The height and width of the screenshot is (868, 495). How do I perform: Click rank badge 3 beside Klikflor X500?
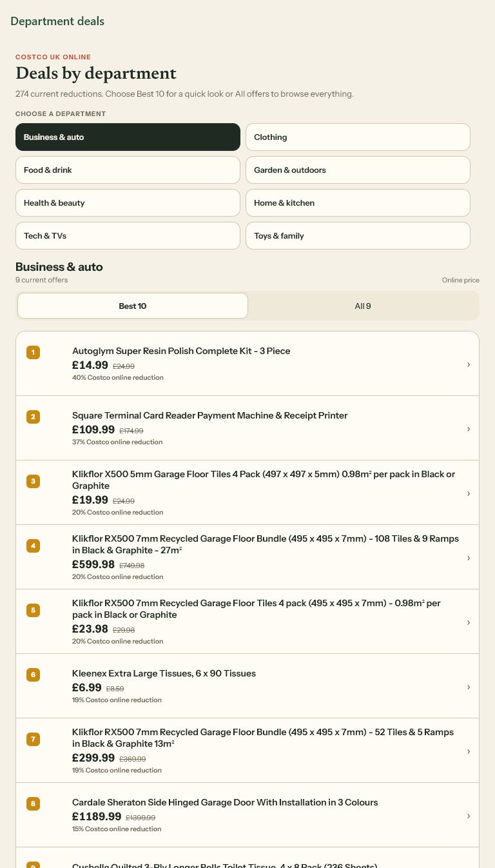pos(33,481)
